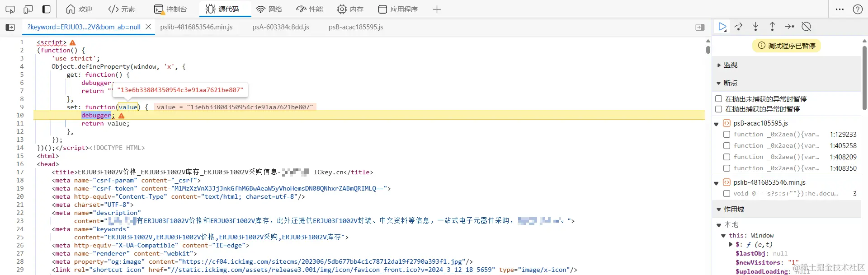Deactivate all breakpoints
The width and height of the screenshot is (868, 275).
806,27
